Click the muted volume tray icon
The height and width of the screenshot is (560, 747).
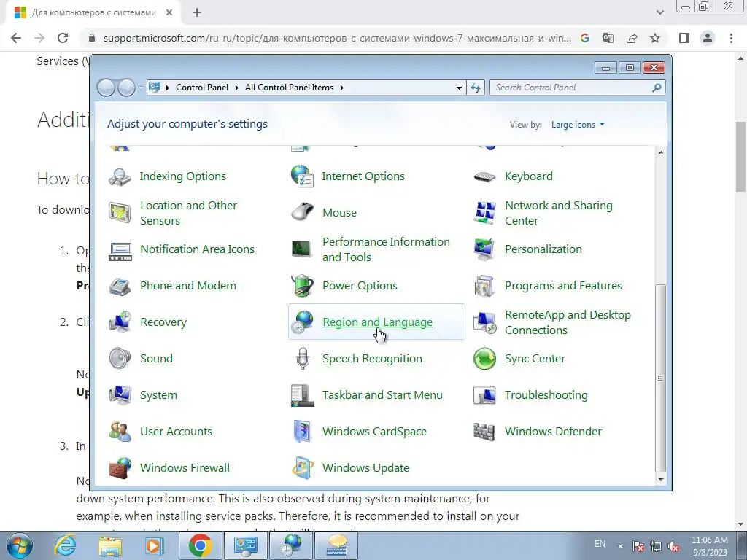point(673,547)
